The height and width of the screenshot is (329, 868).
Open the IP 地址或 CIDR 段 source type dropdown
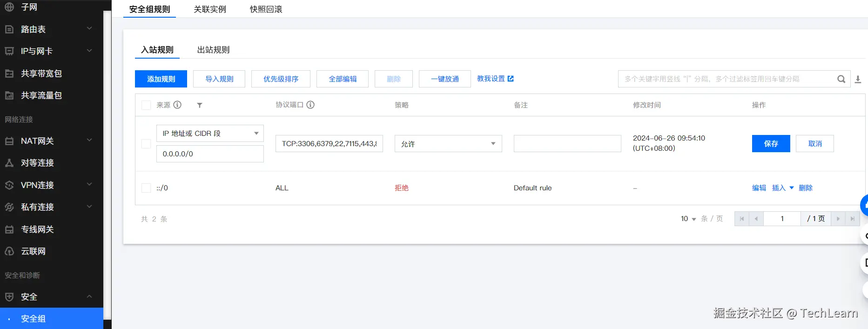pos(210,134)
